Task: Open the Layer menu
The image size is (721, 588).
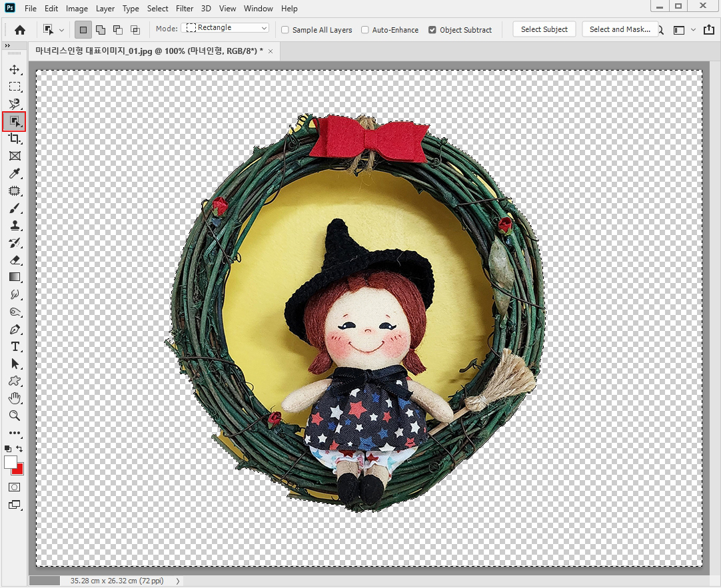Action: [105, 8]
